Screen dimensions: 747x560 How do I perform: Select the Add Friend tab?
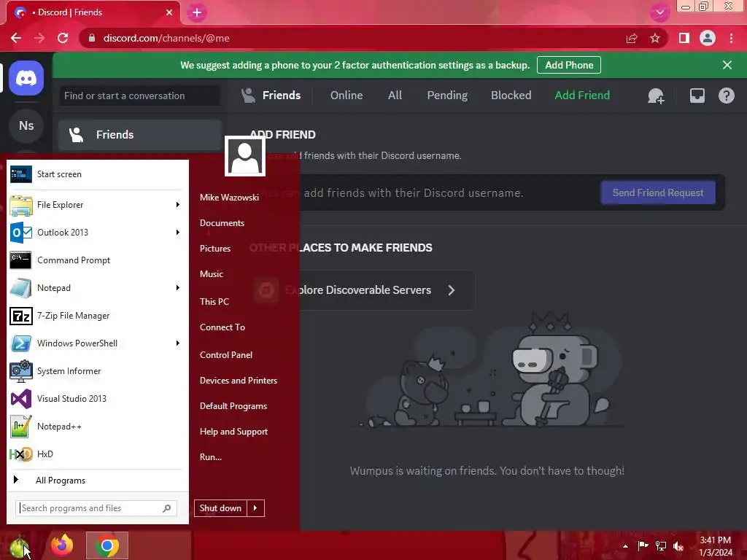point(582,96)
